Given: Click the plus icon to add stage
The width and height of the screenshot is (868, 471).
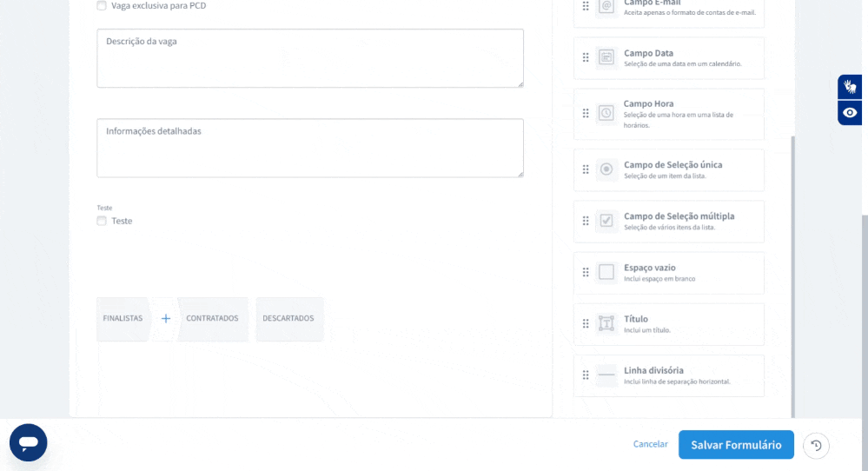Looking at the screenshot, I should (166, 318).
